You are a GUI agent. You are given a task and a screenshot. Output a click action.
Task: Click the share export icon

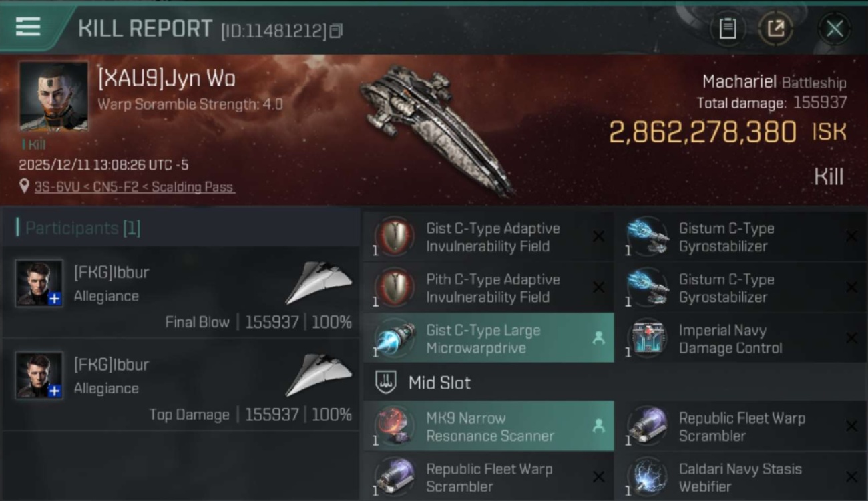point(775,28)
